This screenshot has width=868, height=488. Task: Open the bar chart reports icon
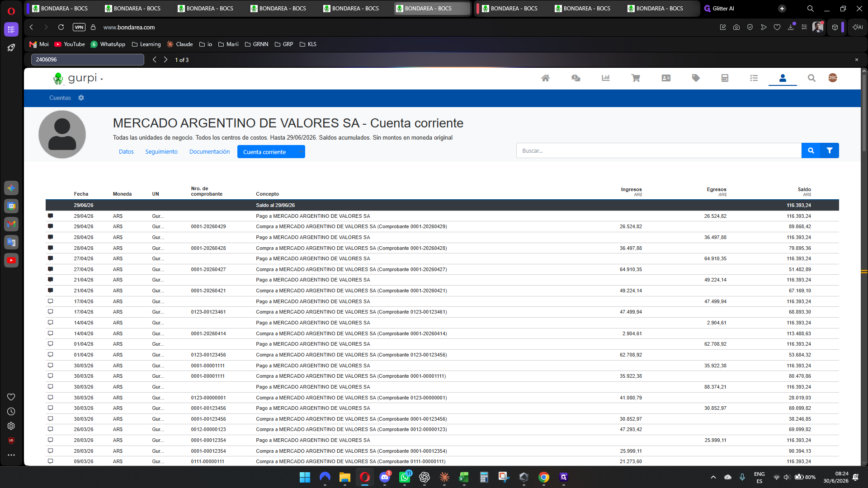(606, 78)
